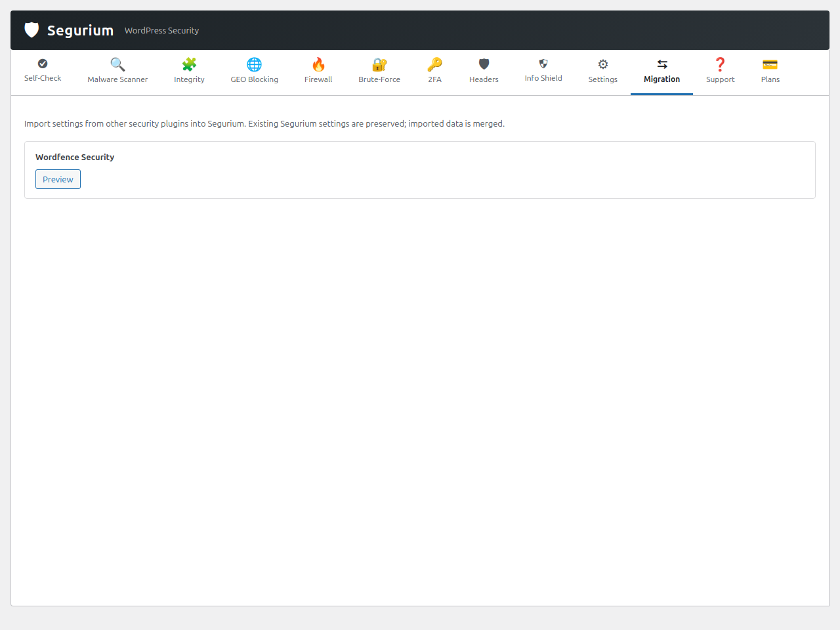
Task: Click the import settings description text
Action: click(264, 124)
